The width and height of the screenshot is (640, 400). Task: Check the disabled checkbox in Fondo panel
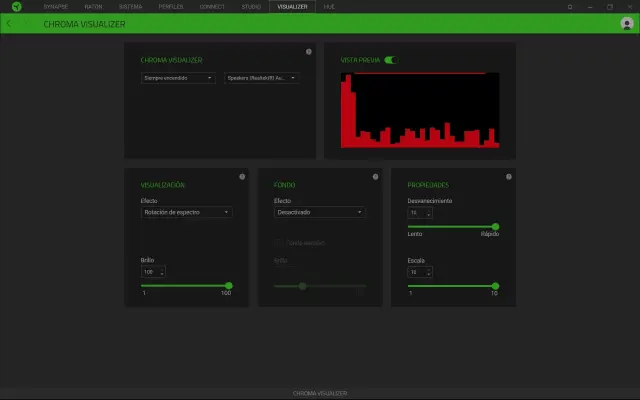[279, 242]
